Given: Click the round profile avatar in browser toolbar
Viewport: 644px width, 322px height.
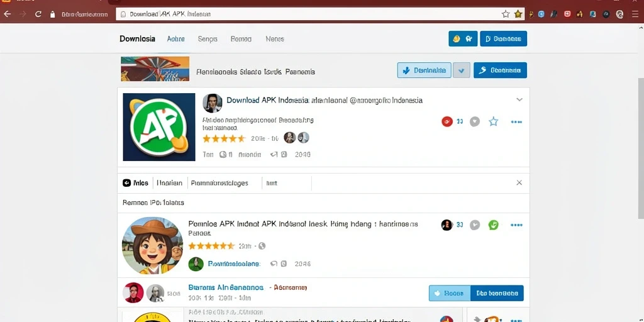Looking at the screenshot, I should 619,14.
